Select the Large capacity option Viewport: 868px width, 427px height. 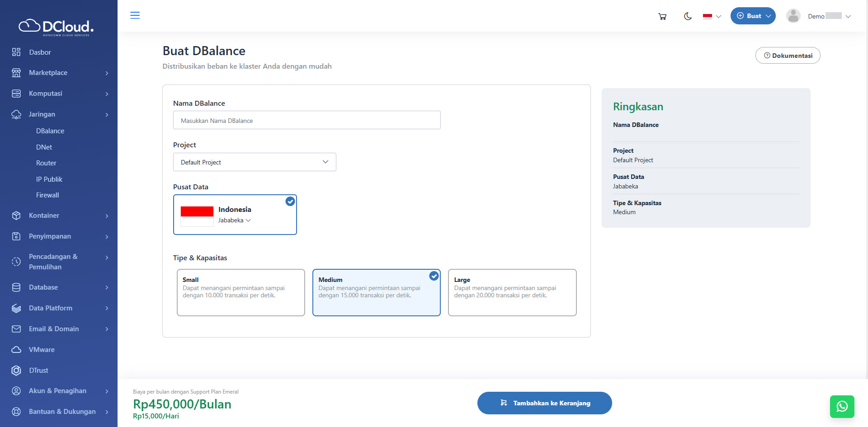pyautogui.click(x=512, y=292)
